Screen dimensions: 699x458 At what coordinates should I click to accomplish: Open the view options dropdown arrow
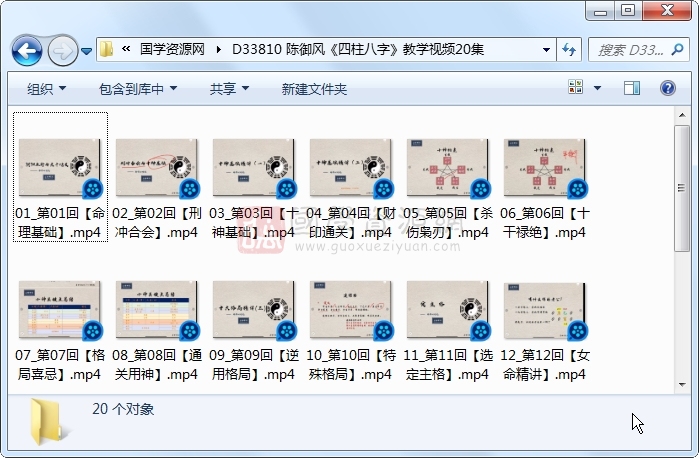click(597, 88)
